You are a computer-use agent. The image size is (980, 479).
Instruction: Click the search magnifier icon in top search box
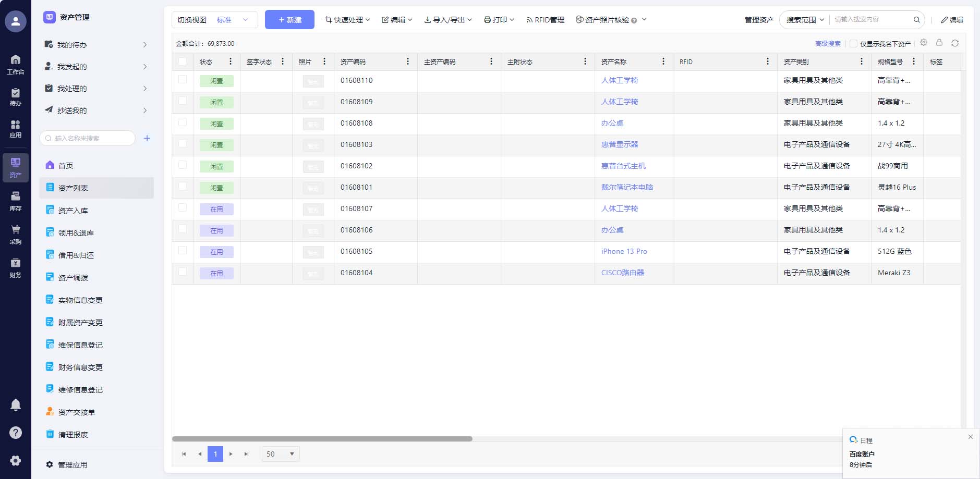point(916,20)
